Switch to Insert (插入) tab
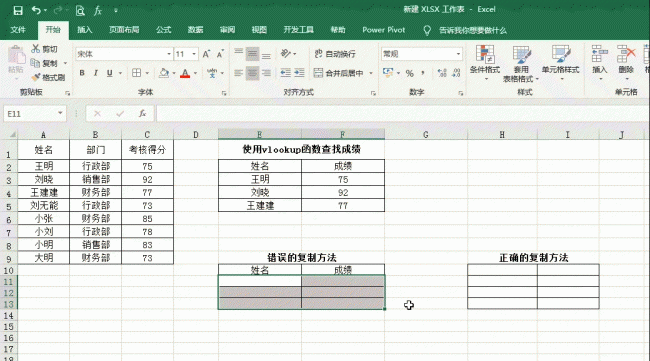 85,30
